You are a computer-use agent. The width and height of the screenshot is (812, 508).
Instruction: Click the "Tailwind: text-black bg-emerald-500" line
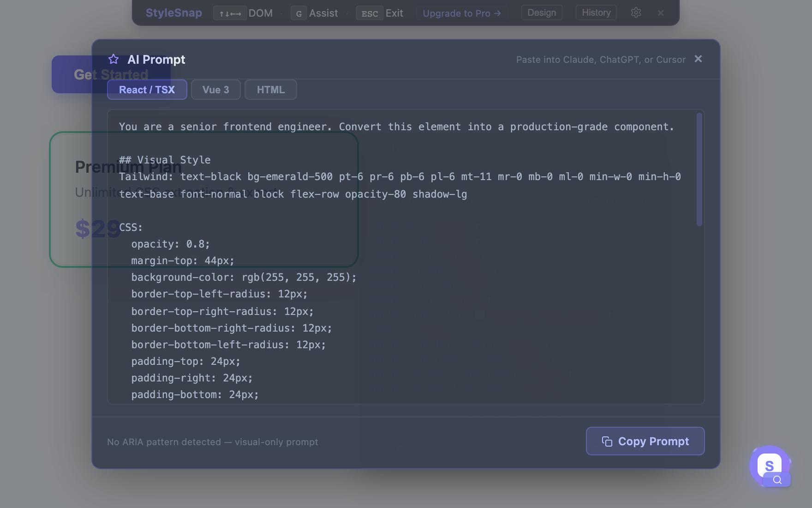(x=400, y=176)
